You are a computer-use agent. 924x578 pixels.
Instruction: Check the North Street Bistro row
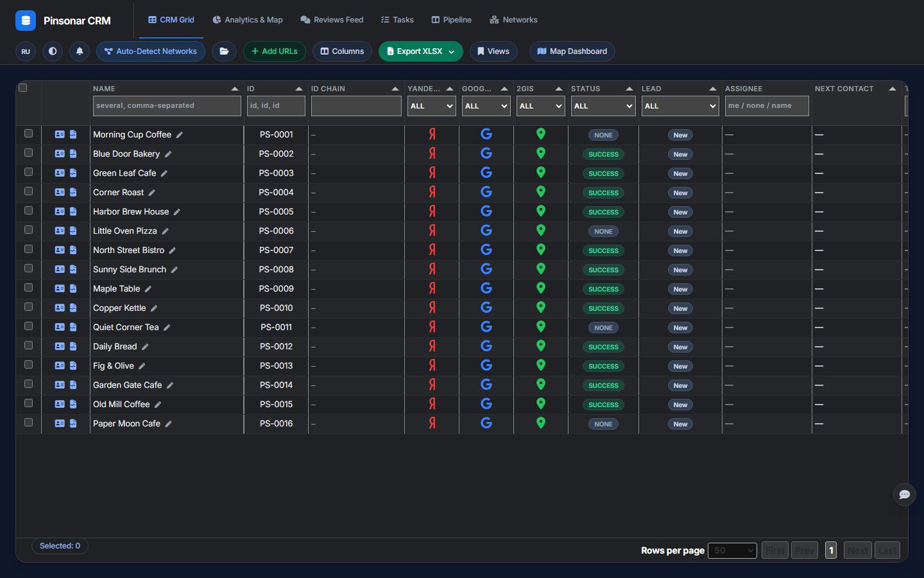[x=28, y=249]
